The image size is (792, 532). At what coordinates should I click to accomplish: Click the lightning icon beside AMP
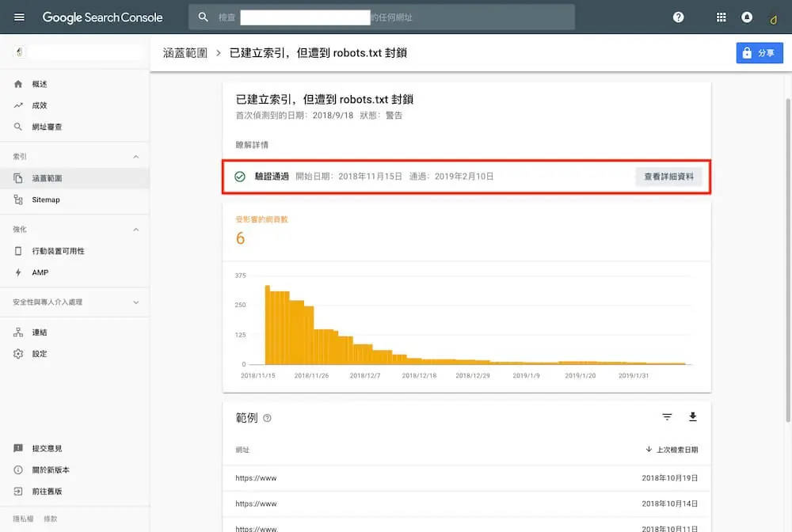[x=18, y=272]
